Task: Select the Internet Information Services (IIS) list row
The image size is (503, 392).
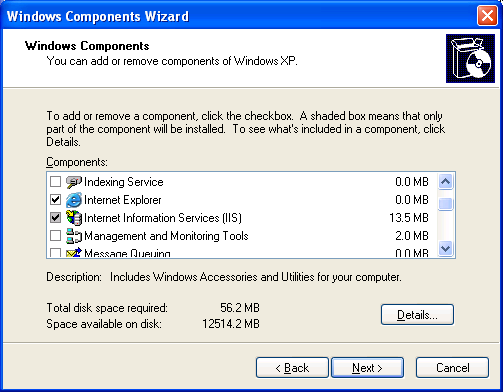Action: coord(242,218)
